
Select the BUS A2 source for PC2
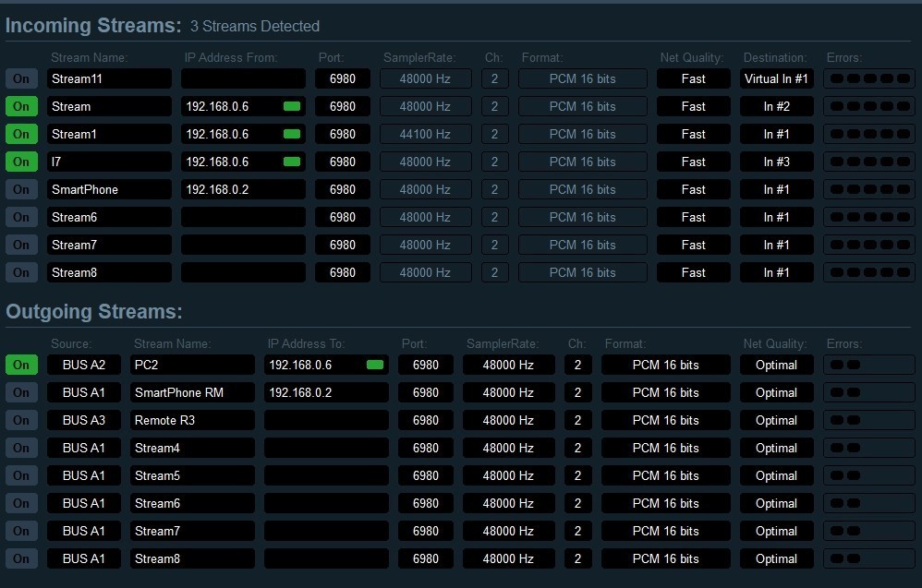coord(84,365)
